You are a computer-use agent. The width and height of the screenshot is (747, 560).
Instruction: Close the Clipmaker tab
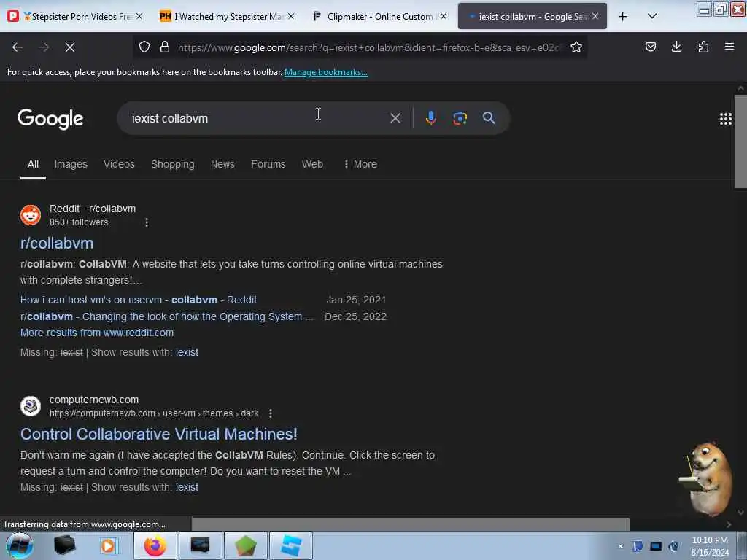pyautogui.click(x=444, y=16)
